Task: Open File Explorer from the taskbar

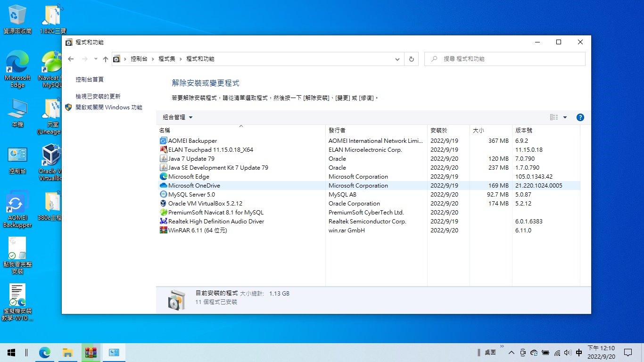Action: (x=68, y=352)
